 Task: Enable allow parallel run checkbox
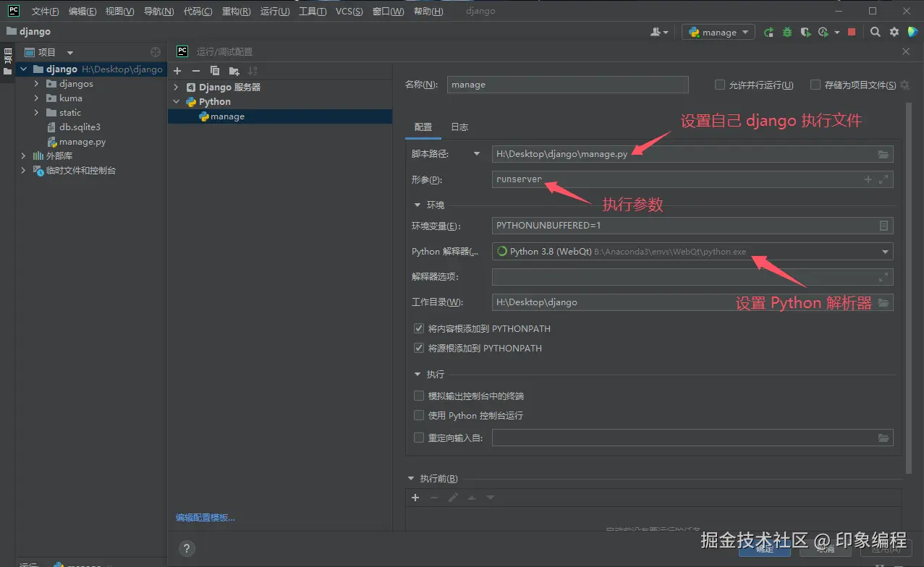[720, 85]
